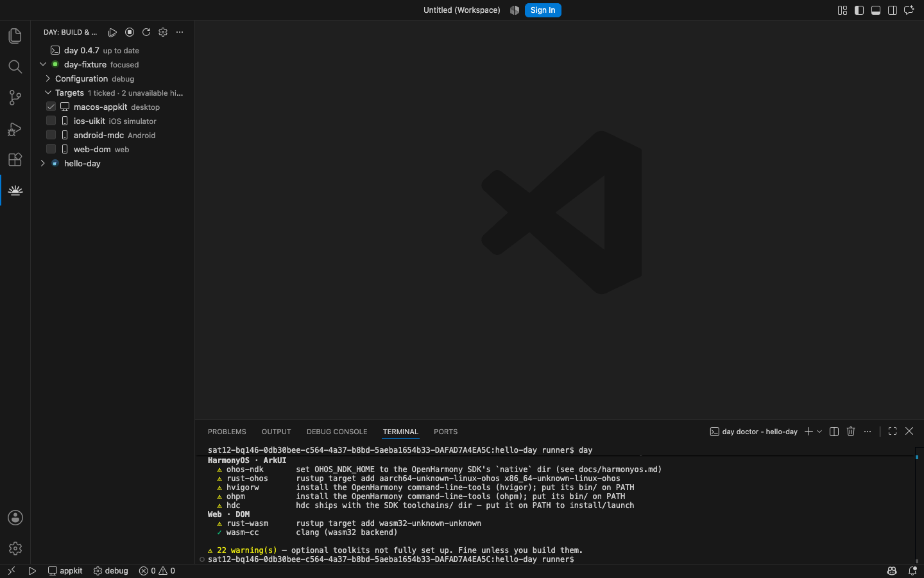Screen dimensions: 924x578
Task: Select the ohos-ndk terminal entry
Action: click(244, 469)
